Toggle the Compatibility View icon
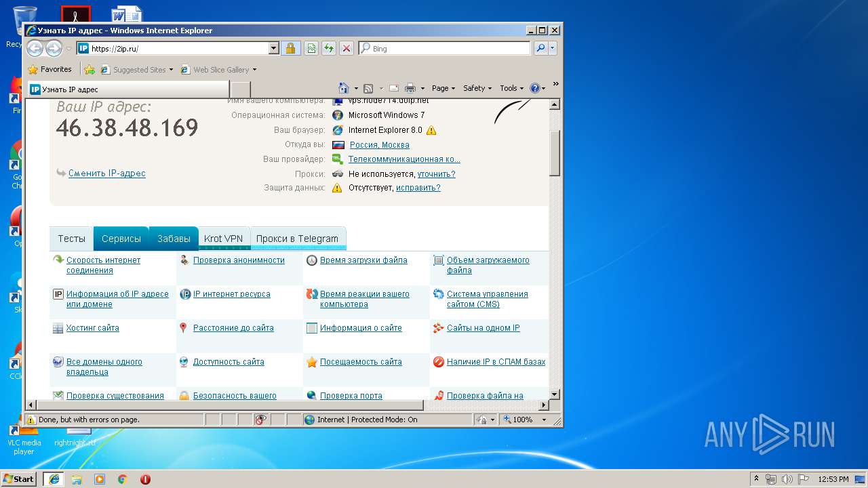 pyautogui.click(x=311, y=48)
